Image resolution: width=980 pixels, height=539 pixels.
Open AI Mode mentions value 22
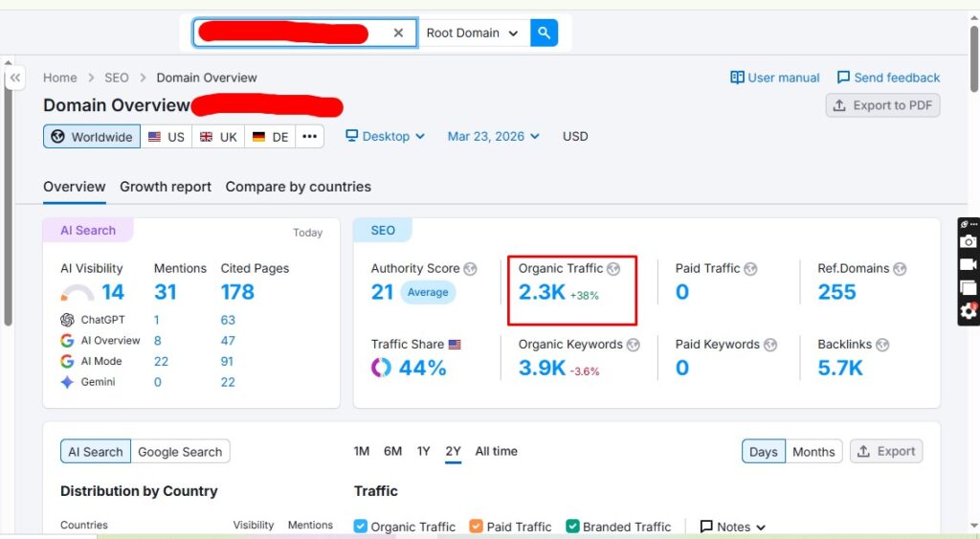(x=161, y=362)
